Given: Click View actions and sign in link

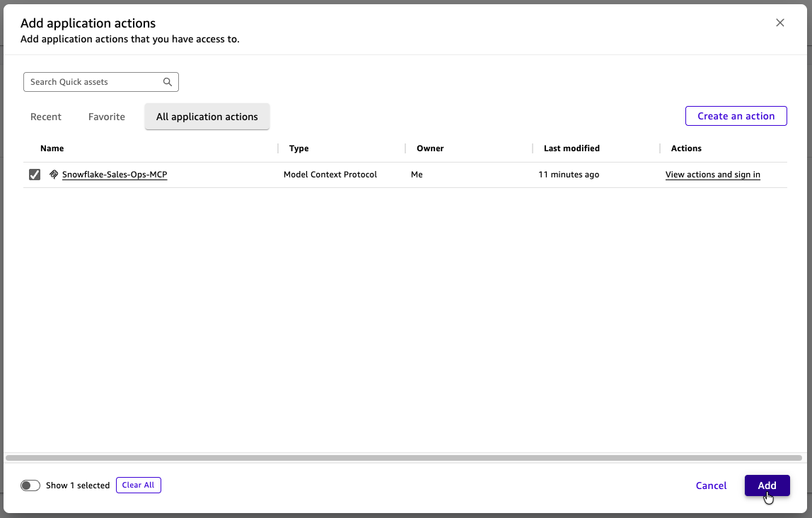Looking at the screenshot, I should point(712,175).
